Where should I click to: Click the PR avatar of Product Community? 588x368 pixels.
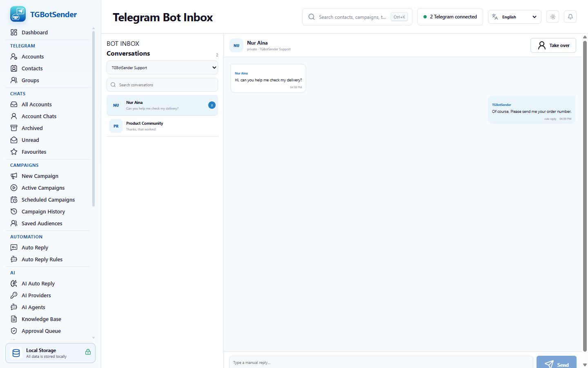[x=116, y=126]
